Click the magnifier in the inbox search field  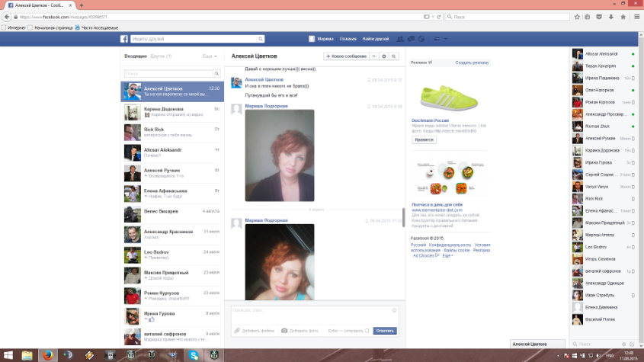click(x=216, y=74)
